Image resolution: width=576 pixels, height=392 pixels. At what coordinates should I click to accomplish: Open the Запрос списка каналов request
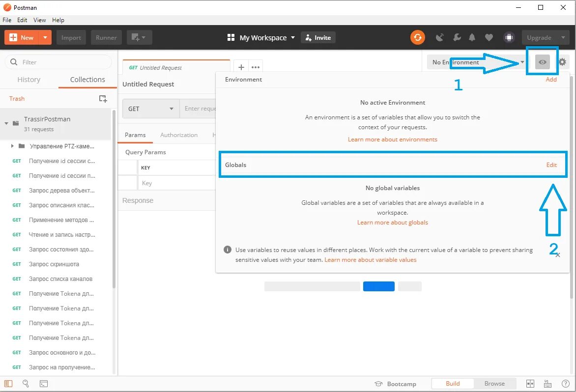(60, 279)
